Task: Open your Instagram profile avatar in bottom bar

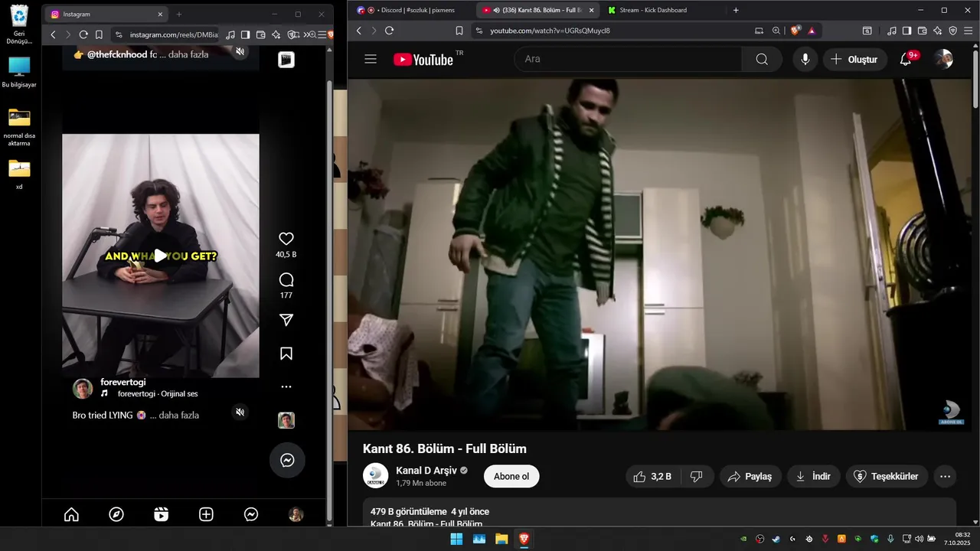Action: point(296,515)
